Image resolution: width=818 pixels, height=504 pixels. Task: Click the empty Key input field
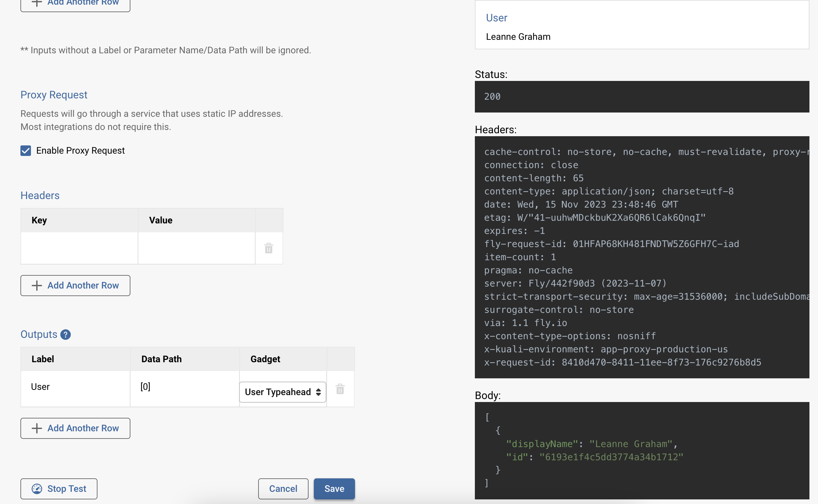pyautogui.click(x=79, y=248)
